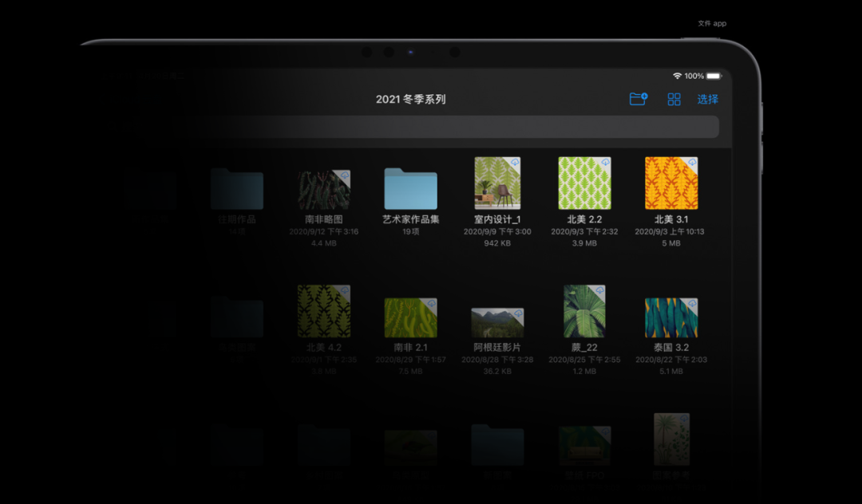The height and width of the screenshot is (504, 862).
Task: Download 泰国 3.2 via its cloud icon
Action: click(692, 304)
